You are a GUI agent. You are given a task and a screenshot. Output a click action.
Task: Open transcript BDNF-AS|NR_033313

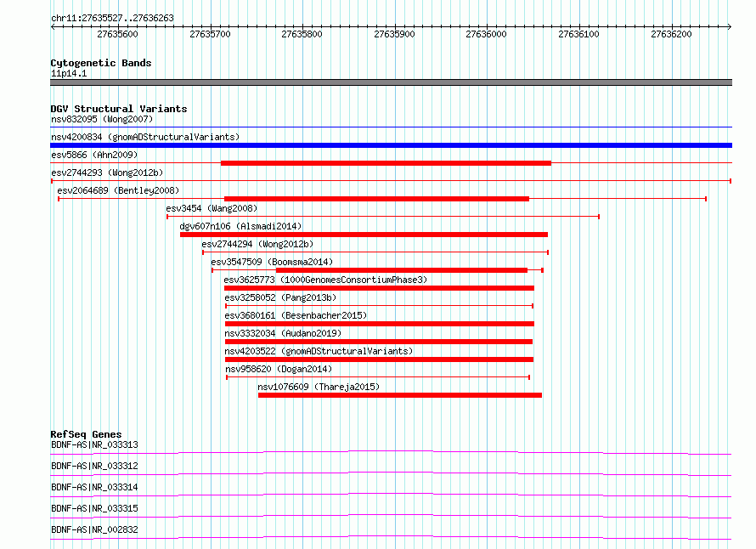(x=94, y=444)
